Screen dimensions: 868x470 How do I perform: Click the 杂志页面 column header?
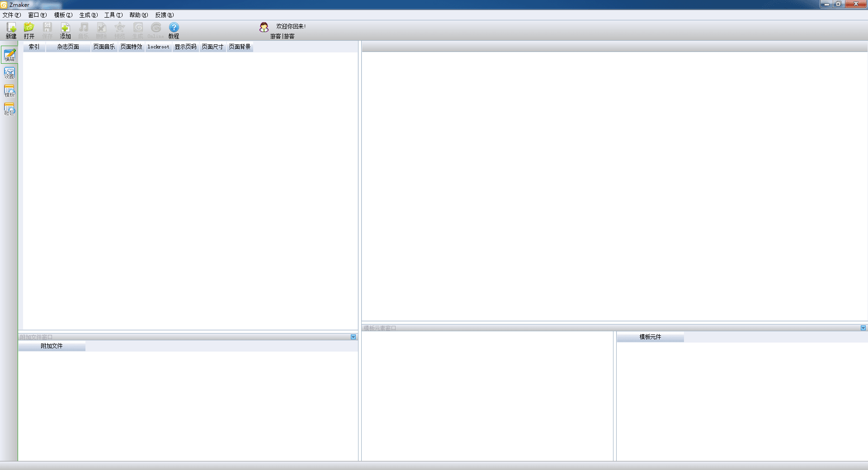[x=68, y=47]
